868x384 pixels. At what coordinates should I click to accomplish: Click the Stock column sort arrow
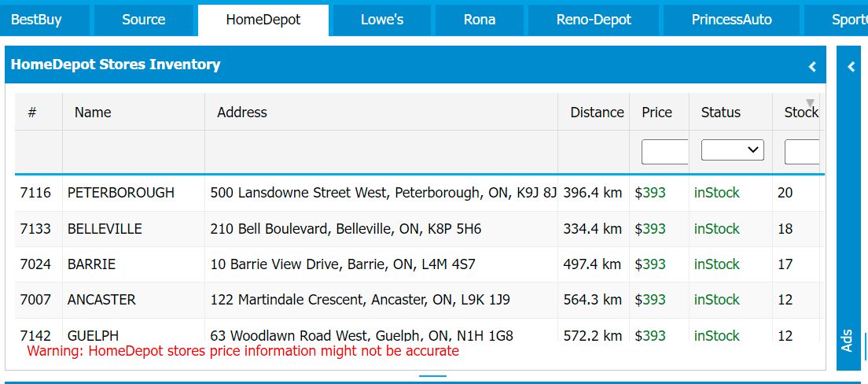coord(810,103)
